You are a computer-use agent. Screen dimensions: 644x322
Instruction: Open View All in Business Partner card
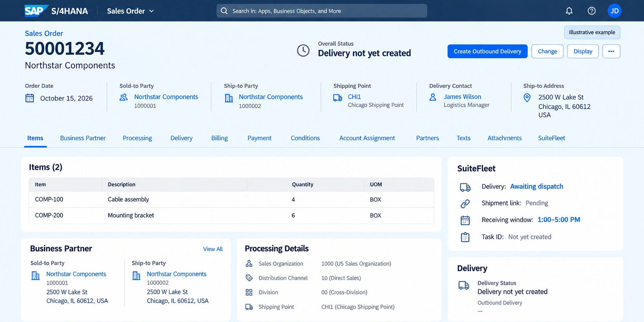(213, 249)
